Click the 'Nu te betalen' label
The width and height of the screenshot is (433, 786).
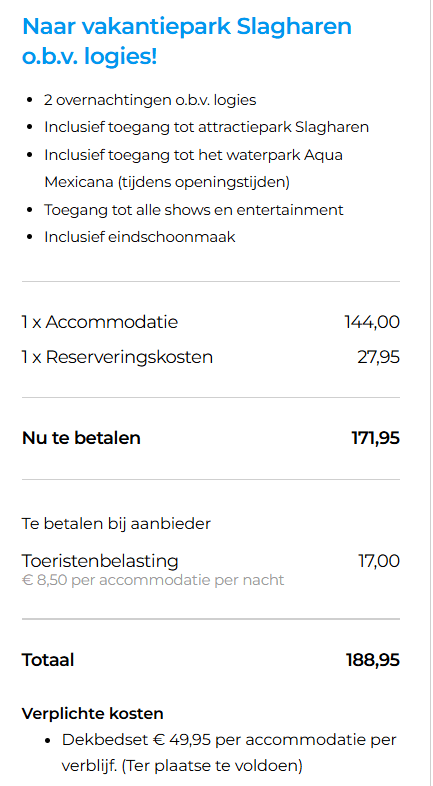click(81, 438)
